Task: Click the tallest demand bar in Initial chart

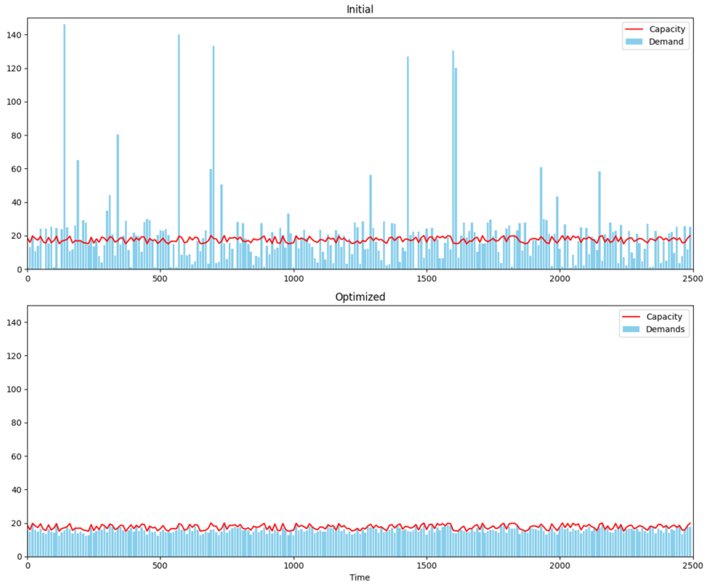Action: tap(64, 135)
